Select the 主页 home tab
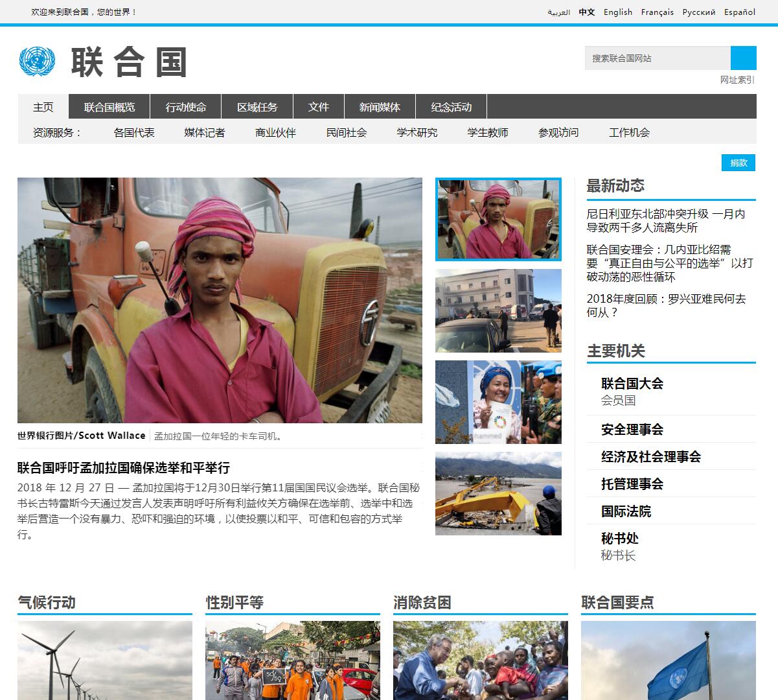 click(x=43, y=107)
